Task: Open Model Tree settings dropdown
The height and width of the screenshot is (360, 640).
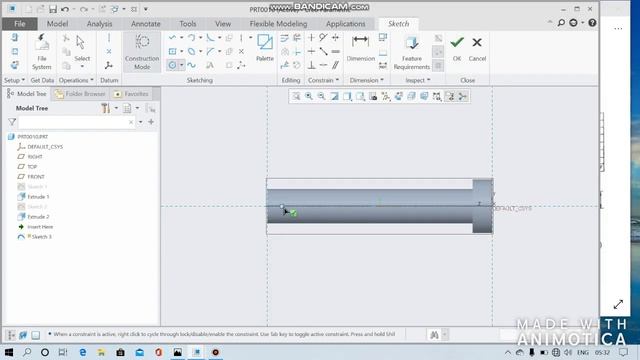Action: [x=116, y=108]
